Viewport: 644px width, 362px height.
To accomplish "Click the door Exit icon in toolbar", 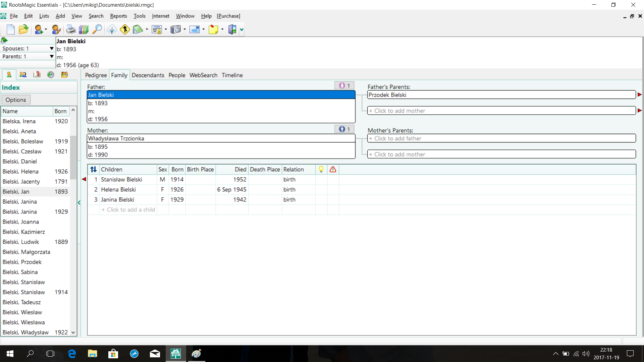I will point(232,29).
